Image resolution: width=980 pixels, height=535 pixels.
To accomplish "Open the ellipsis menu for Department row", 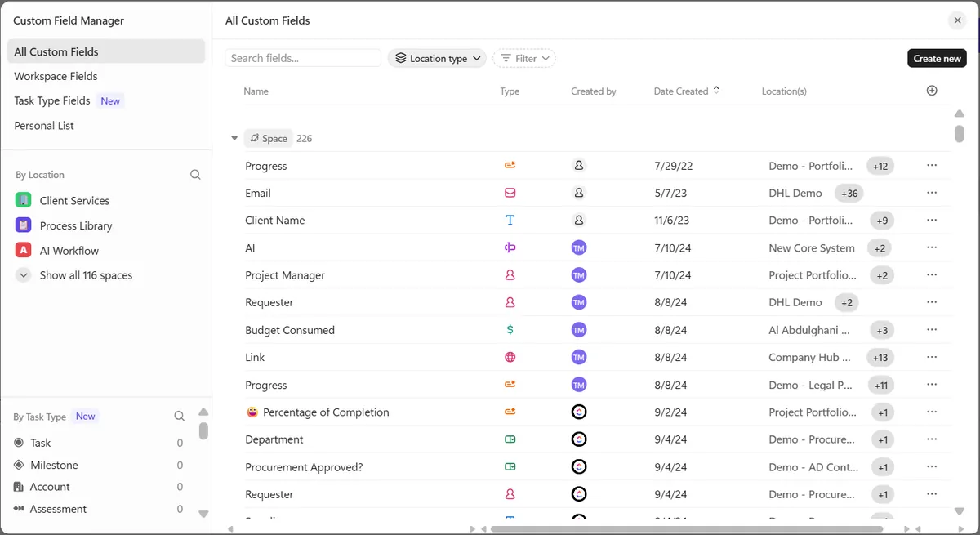I will [x=932, y=439].
